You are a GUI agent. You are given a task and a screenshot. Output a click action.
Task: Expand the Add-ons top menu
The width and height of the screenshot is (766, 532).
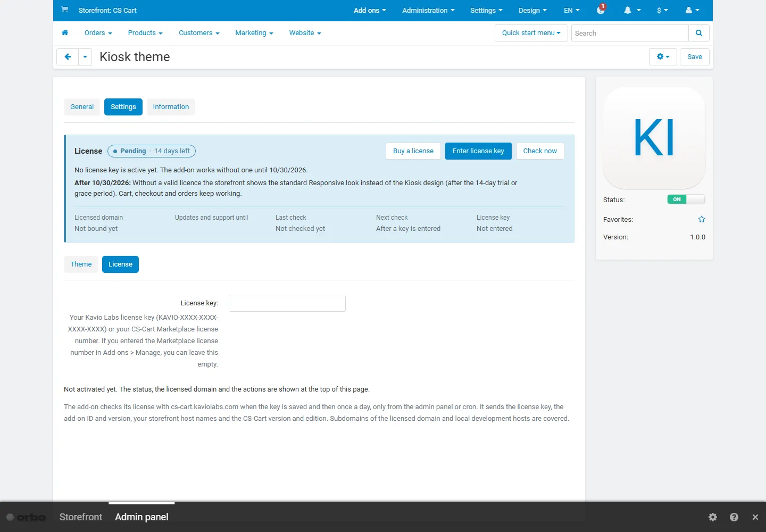click(370, 10)
